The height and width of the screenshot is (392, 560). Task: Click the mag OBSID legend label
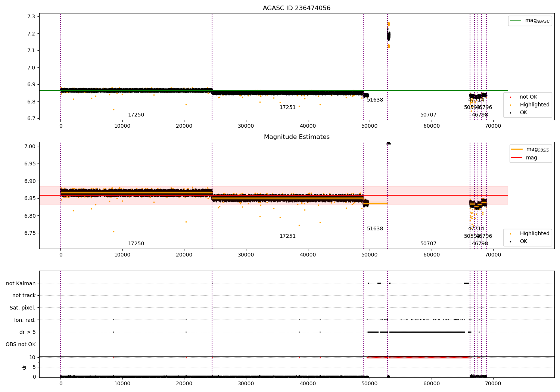(538, 150)
